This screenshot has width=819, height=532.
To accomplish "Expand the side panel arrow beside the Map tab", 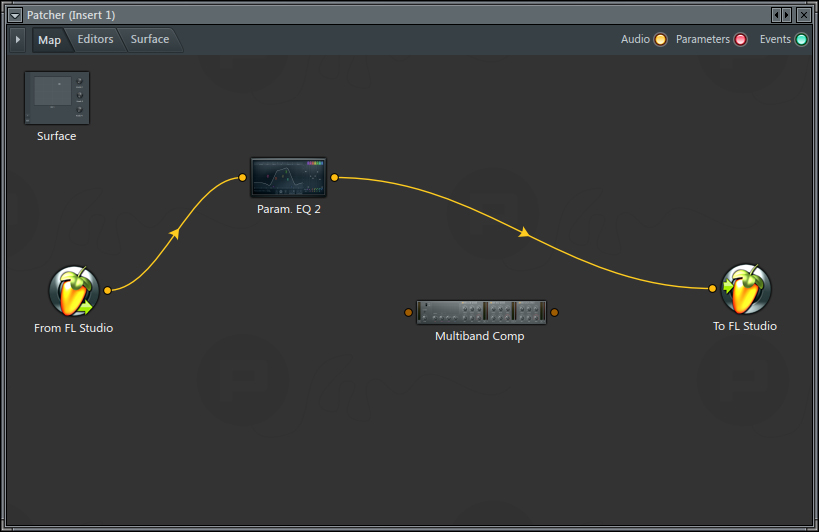I will point(18,40).
